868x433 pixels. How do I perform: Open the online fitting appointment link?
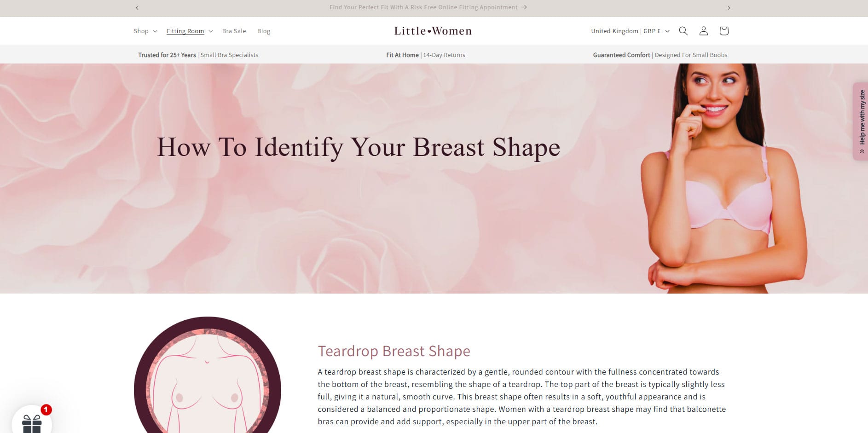coord(428,7)
